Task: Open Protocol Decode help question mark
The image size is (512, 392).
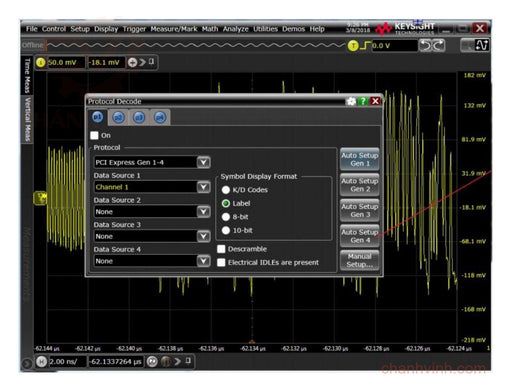Action: [x=363, y=101]
